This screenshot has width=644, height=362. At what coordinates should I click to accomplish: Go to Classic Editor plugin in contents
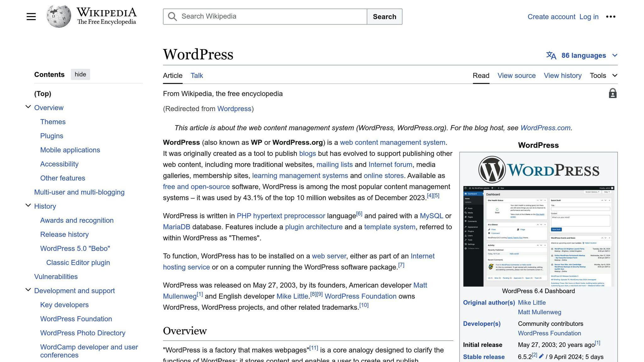tap(78, 263)
